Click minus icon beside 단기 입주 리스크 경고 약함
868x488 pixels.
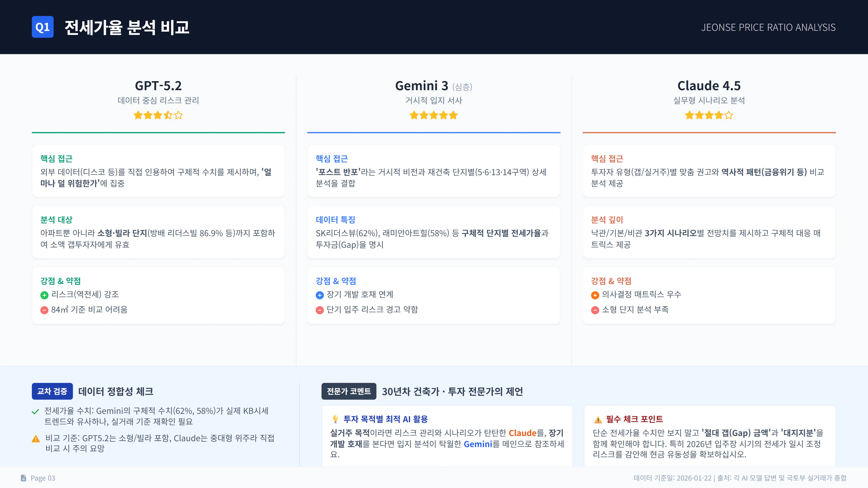pyautogui.click(x=320, y=310)
